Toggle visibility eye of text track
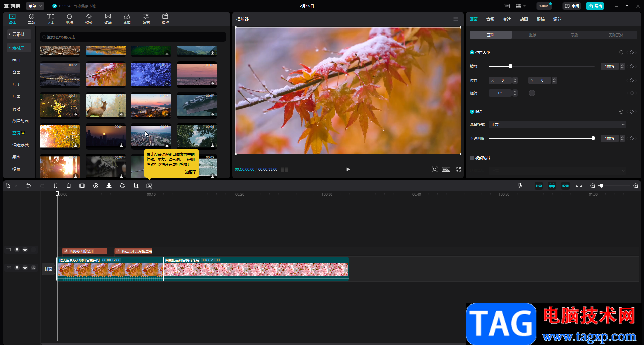 coord(25,250)
